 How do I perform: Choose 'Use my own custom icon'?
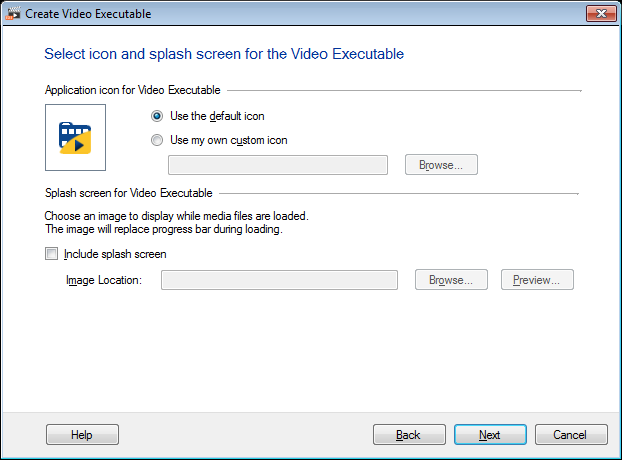157,140
